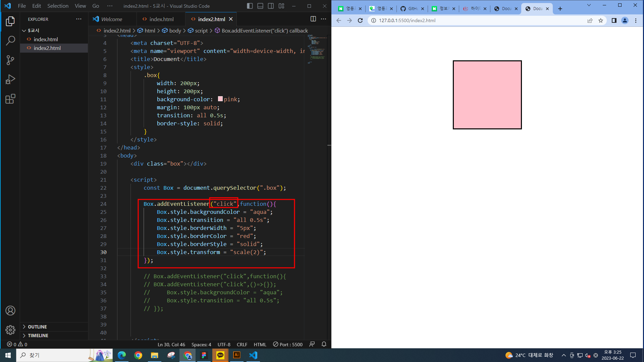
Task: Click the Manage gear icon
Action: pyautogui.click(x=10, y=330)
